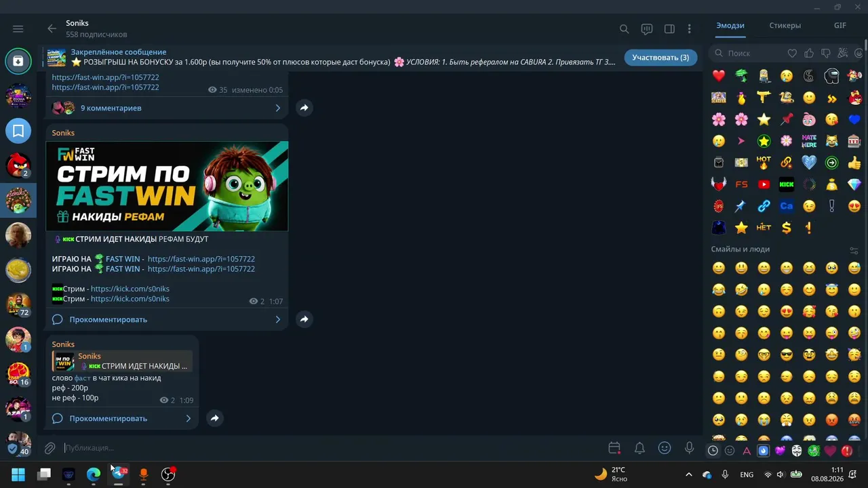Attach a file with the paperclip
This screenshot has height=488, width=868.
50,448
